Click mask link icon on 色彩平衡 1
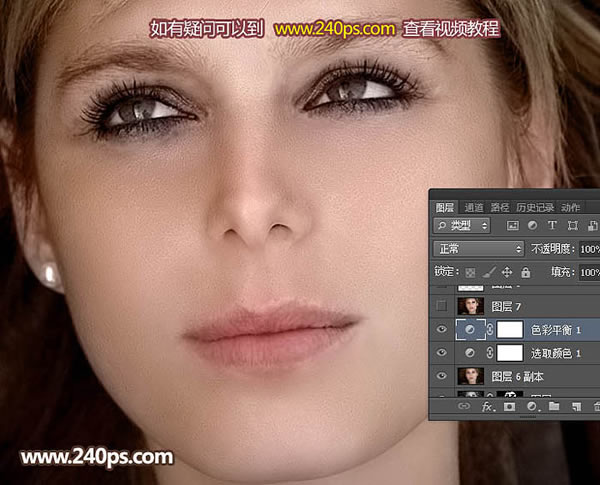The width and height of the screenshot is (600, 485). pyautogui.click(x=490, y=330)
